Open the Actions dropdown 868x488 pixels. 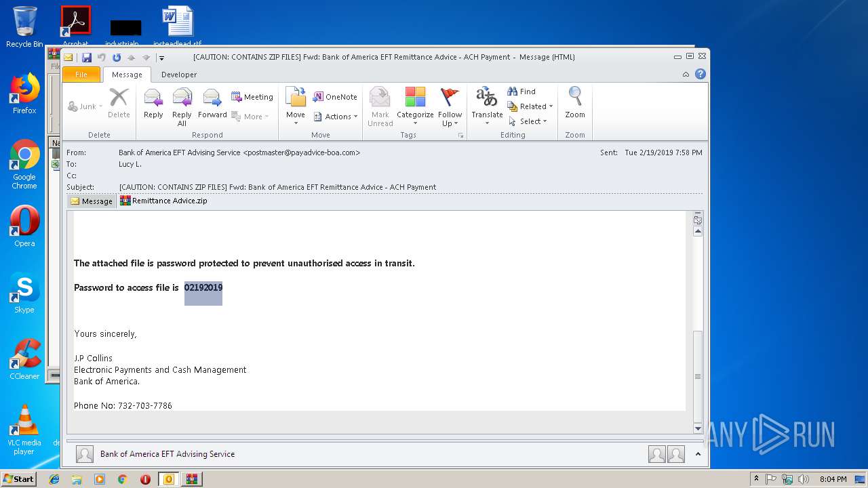coord(335,117)
